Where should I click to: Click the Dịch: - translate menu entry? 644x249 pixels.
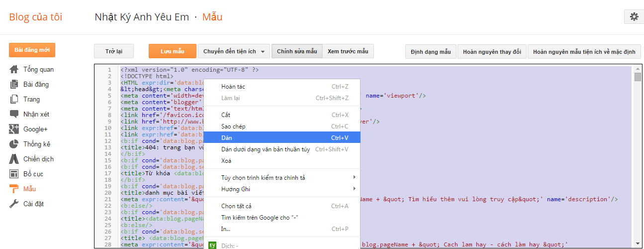coord(282,246)
